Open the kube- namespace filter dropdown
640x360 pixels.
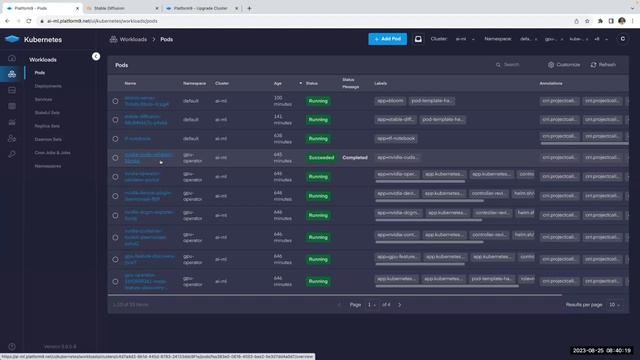[579, 39]
